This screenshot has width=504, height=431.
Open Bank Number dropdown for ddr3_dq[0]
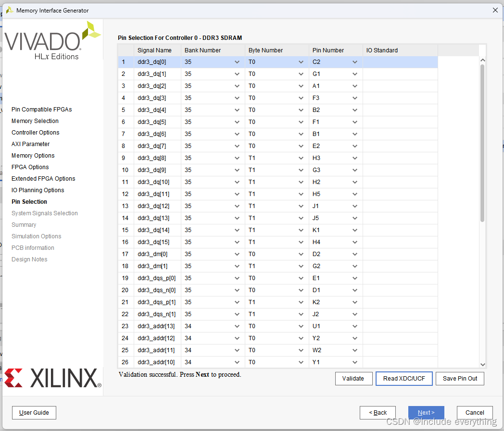[237, 62]
